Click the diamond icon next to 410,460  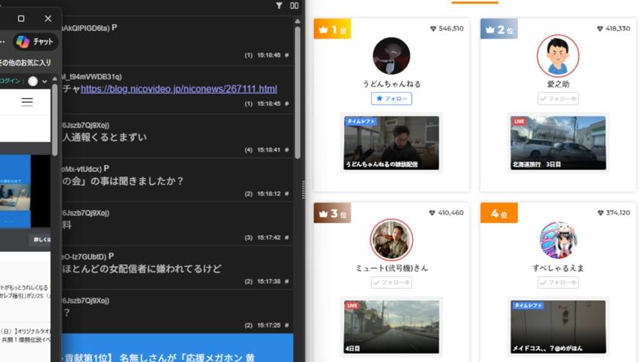[432, 213]
